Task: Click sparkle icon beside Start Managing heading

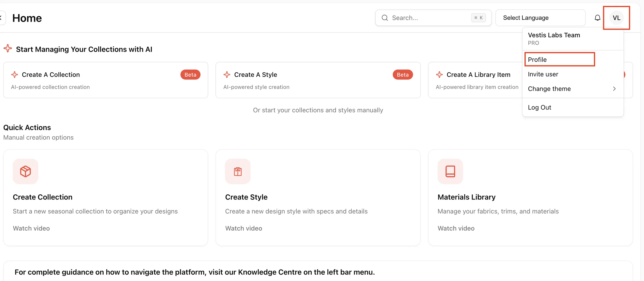Action: tap(8, 49)
